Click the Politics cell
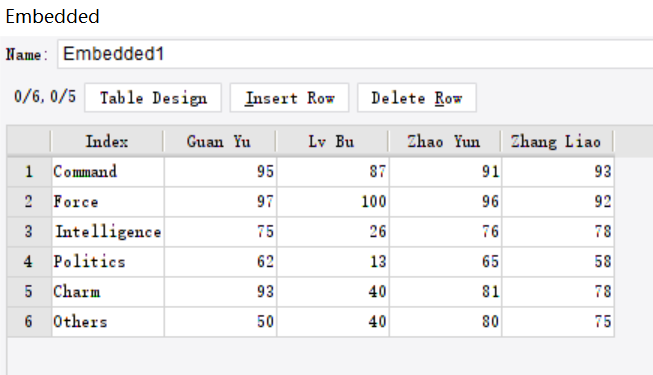Viewport: 653px width, 375px height. click(108, 262)
